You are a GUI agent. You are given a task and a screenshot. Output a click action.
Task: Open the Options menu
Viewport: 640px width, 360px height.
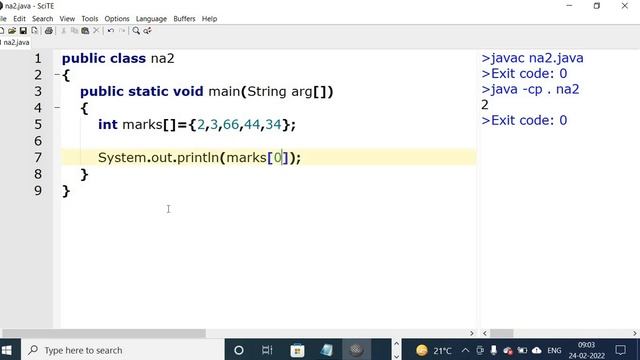pyautogui.click(x=117, y=19)
